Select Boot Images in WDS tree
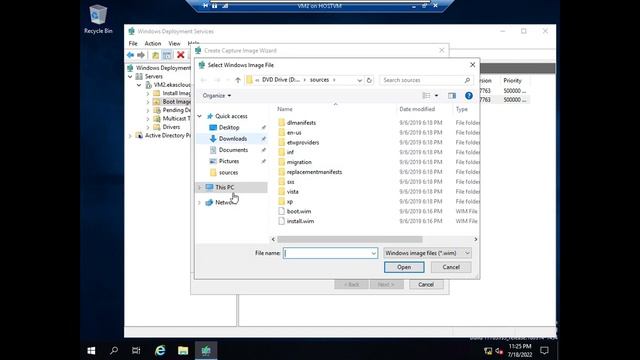640x360 pixels. click(176, 102)
